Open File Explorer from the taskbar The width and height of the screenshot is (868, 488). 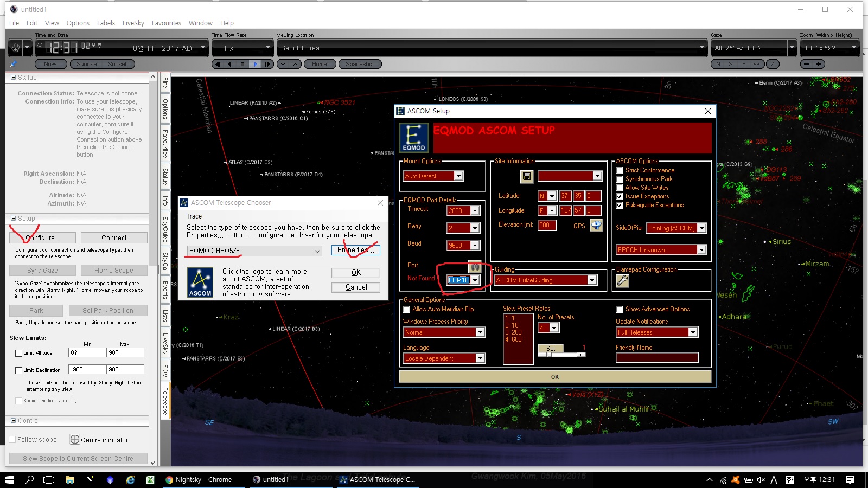pos(69,480)
